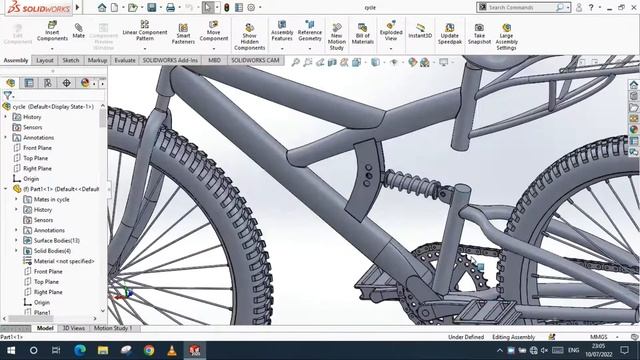
Task: Open Motion Study 1 tab
Action: (113, 328)
